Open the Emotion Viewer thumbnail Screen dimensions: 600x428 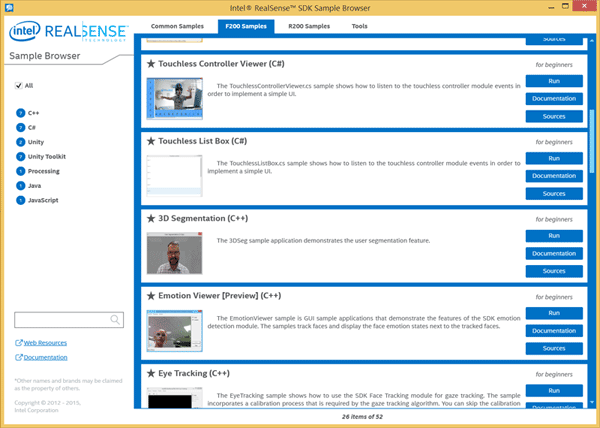[x=174, y=330]
